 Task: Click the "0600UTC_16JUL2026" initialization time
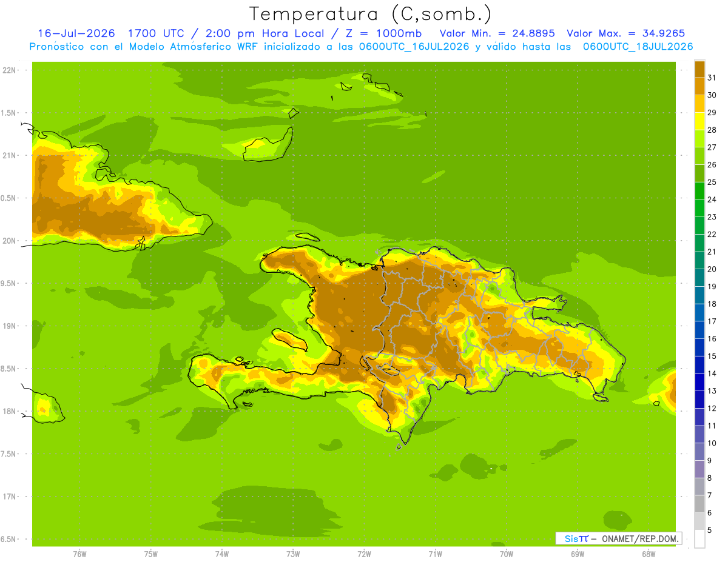point(411,47)
